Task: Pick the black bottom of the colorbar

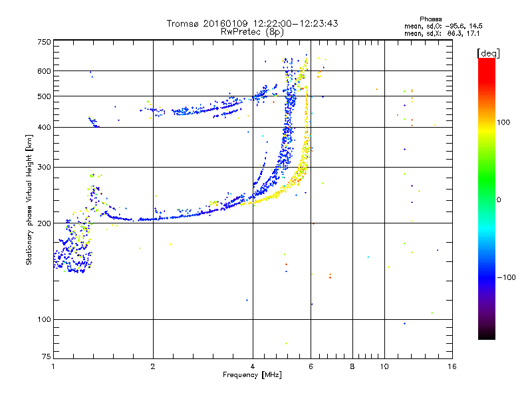Action: [x=486, y=336]
